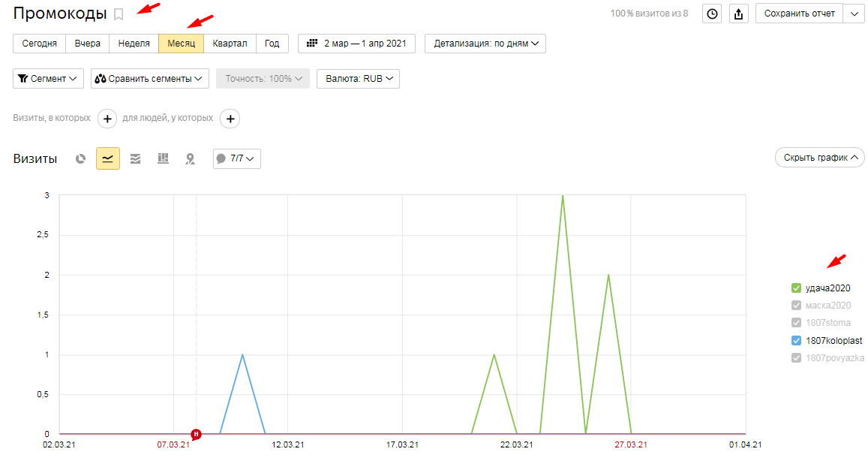Collapse the chart with Скрыть график
Viewport: 868px width, 458px height.
pos(819,158)
